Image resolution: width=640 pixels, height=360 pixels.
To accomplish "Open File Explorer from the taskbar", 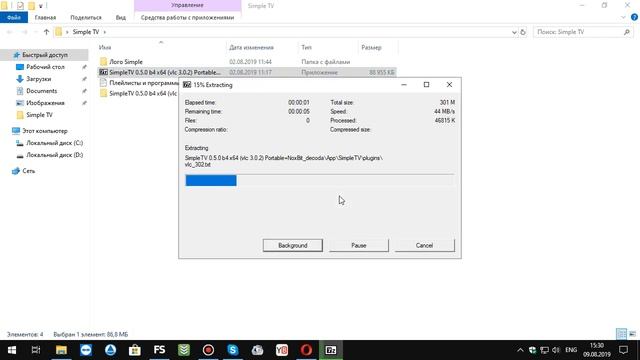I will [x=61, y=350].
